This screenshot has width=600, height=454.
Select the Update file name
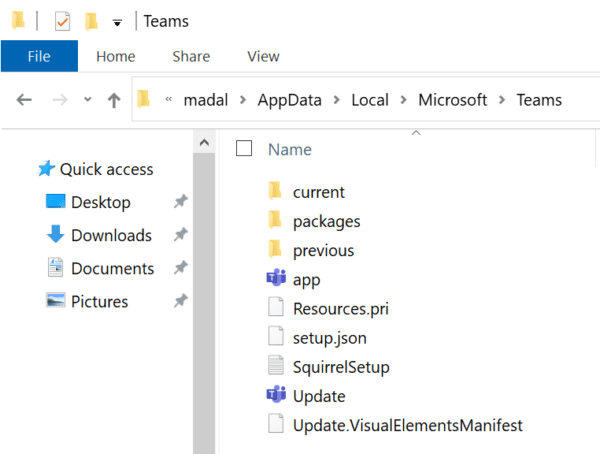point(319,396)
